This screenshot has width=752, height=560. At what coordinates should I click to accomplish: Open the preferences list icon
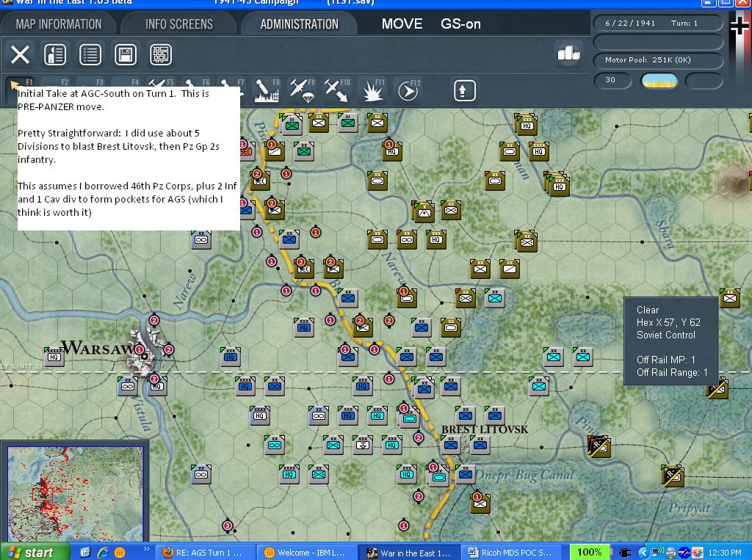90,54
